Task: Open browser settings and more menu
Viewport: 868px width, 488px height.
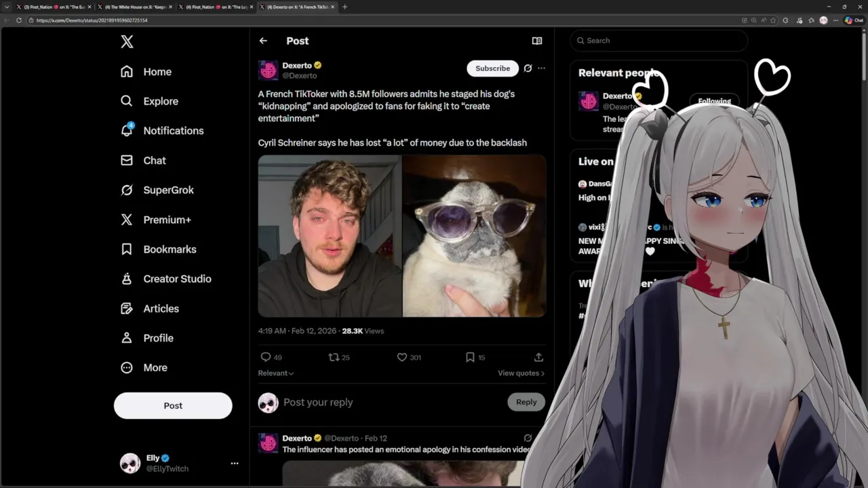Action: coord(835,20)
